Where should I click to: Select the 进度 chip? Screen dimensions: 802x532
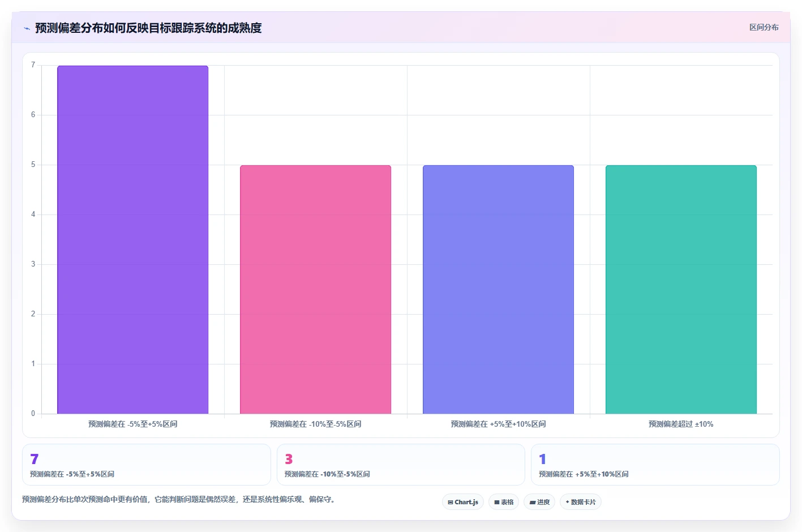pyautogui.click(x=539, y=502)
